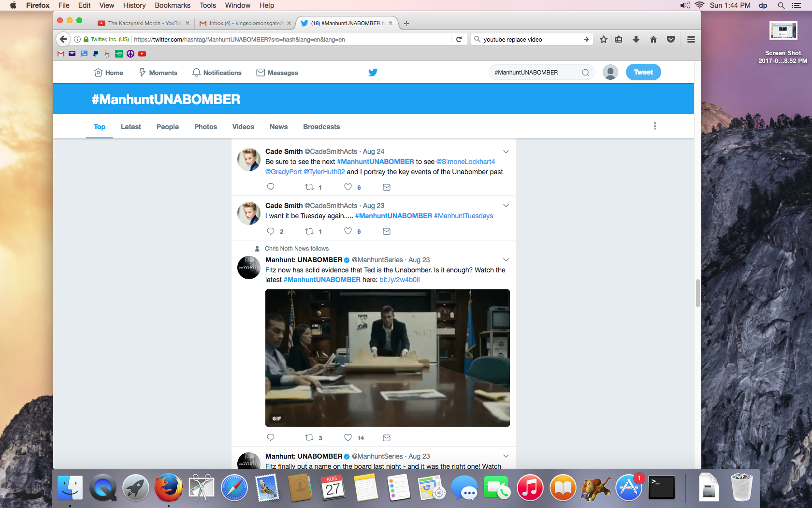Open a new browser tab
This screenshot has height=508, width=812.
pyautogui.click(x=406, y=23)
